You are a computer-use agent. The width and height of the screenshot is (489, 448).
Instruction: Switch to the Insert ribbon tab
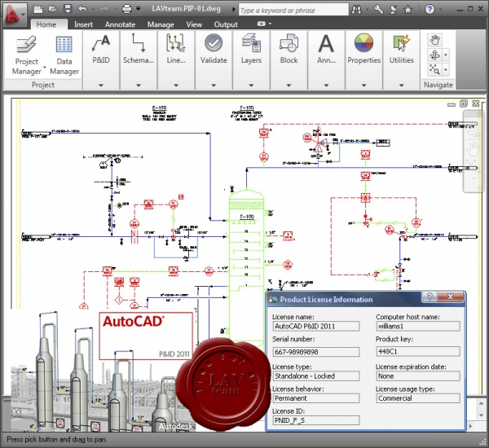click(x=83, y=24)
